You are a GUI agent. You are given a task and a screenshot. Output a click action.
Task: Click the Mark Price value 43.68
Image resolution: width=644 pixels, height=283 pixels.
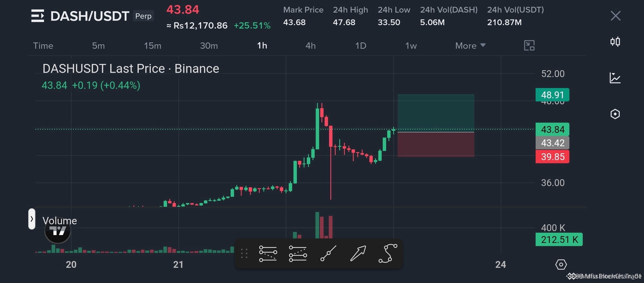point(294,22)
